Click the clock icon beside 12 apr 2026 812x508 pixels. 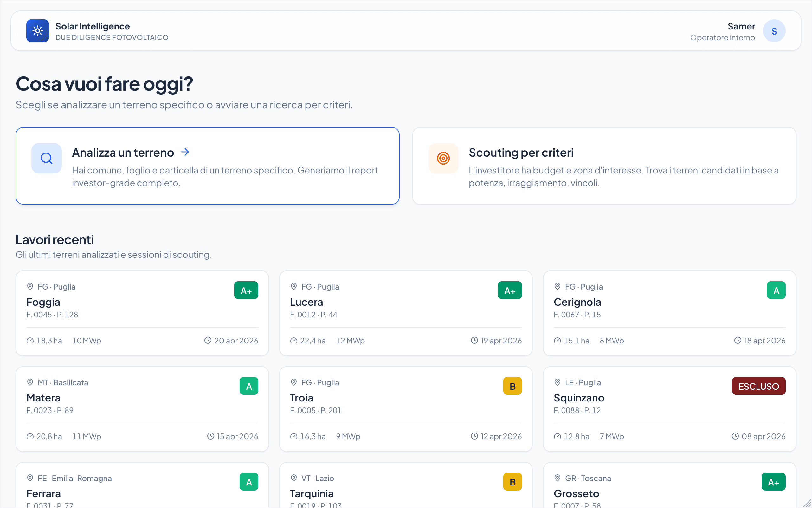click(474, 436)
